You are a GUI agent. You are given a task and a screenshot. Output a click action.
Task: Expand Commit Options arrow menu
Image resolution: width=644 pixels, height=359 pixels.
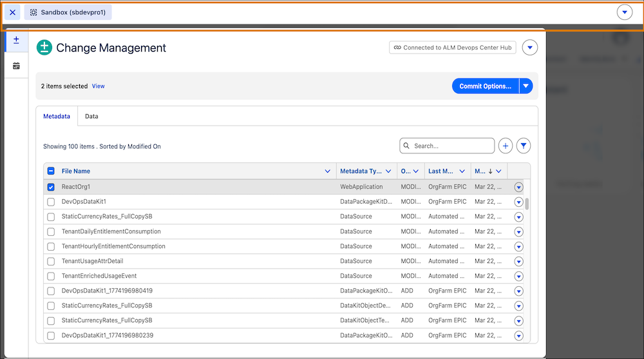(x=526, y=86)
